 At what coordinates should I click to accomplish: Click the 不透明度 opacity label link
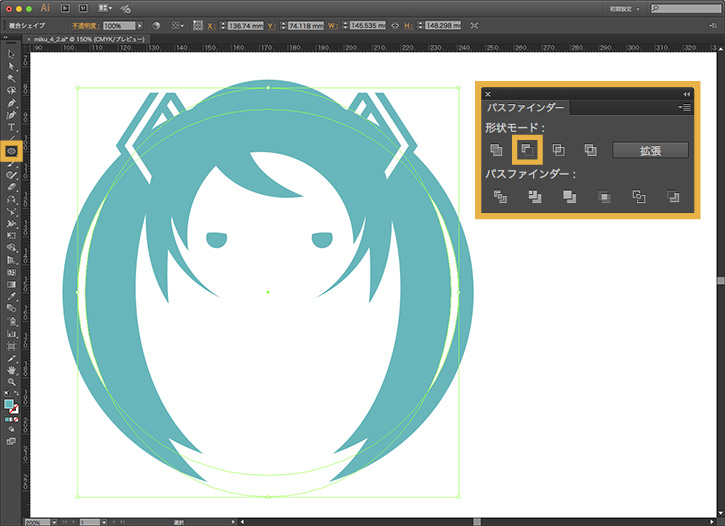(86, 26)
